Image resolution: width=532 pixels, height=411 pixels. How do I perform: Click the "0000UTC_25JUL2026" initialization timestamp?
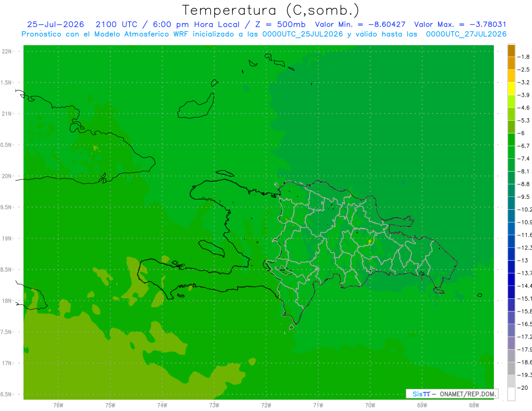coord(303,34)
